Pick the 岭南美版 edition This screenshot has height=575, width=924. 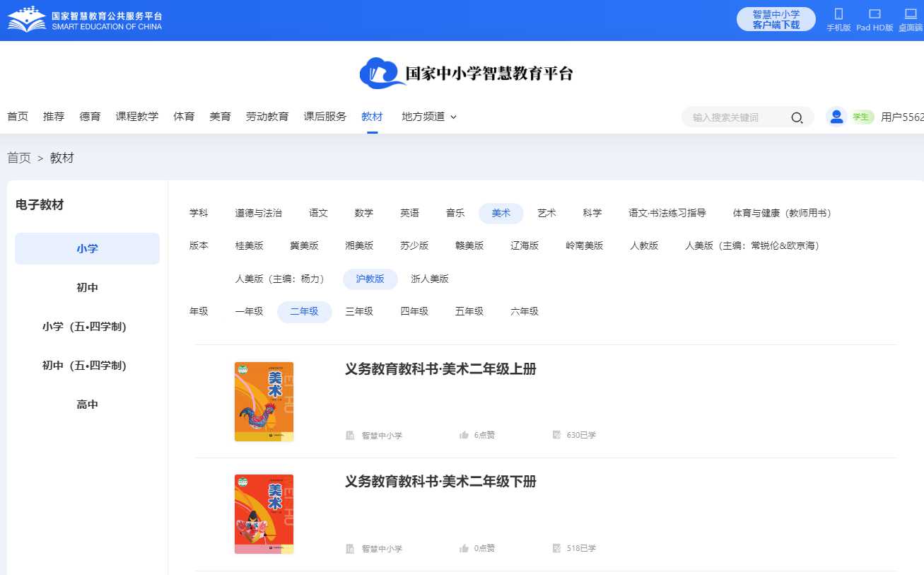(x=585, y=246)
